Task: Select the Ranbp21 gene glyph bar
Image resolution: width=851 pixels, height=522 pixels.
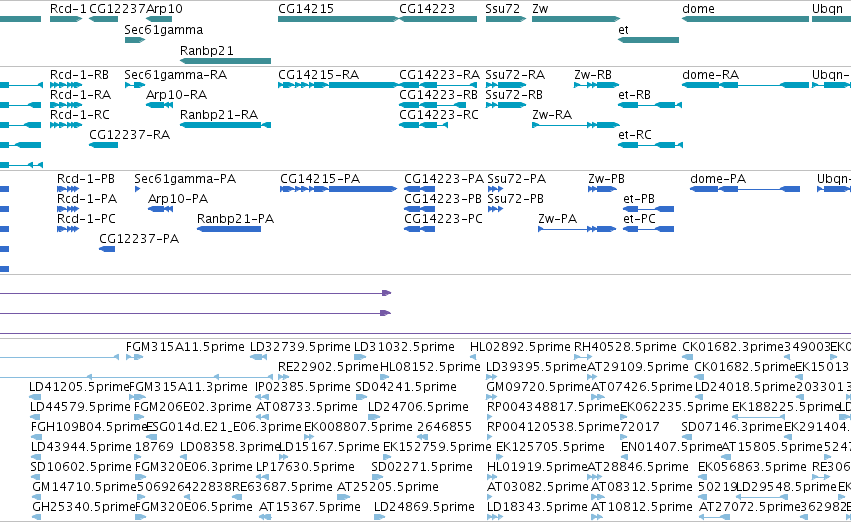Action: (225, 61)
